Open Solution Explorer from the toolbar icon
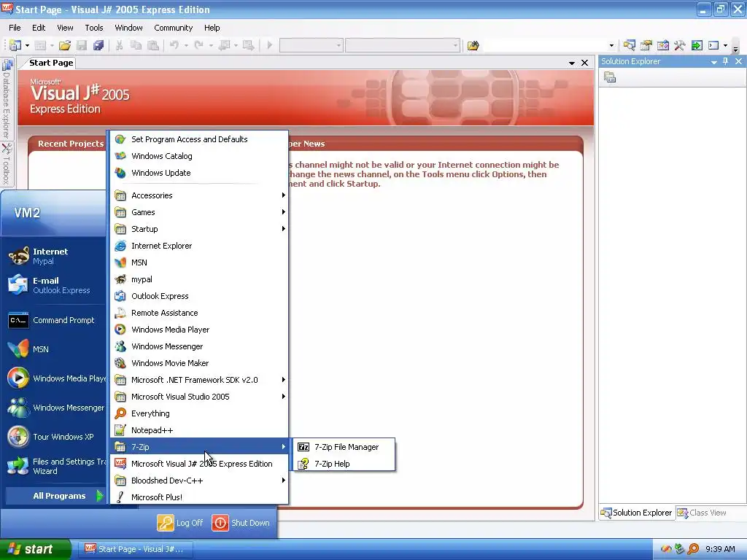 [629, 45]
